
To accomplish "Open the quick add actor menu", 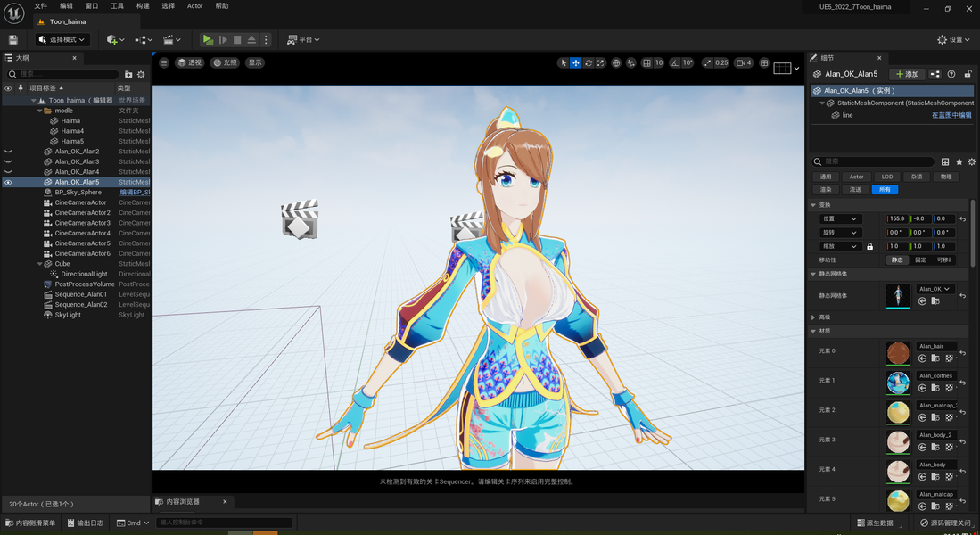I will pyautogui.click(x=116, y=39).
